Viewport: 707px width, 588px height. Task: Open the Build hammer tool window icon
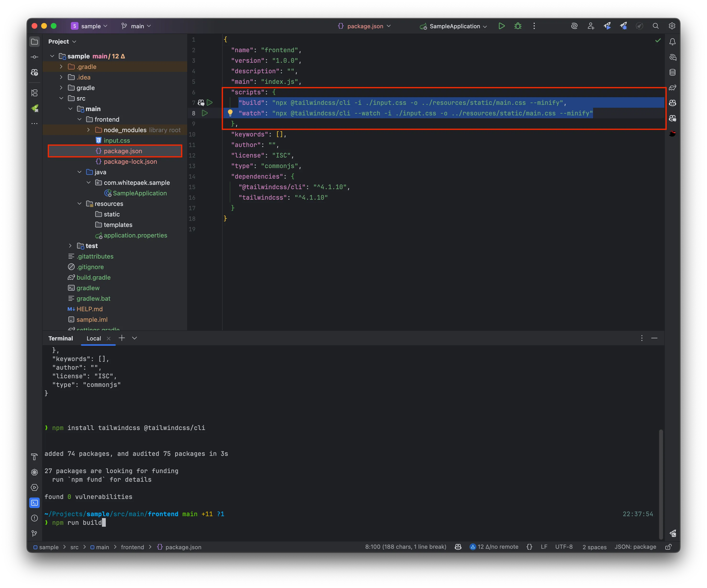click(34, 457)
